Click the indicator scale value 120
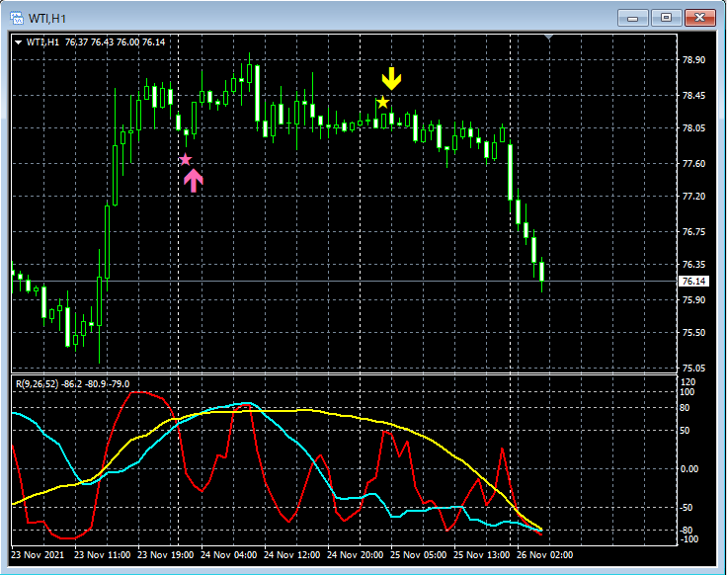The width and height of the screenshot is (728, 575). click(688, 381)
